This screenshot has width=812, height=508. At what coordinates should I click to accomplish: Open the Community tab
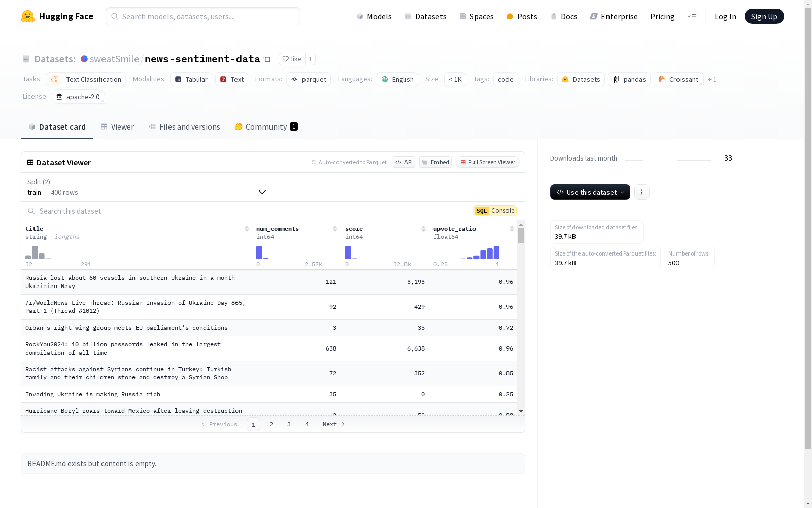tap(266, 127)
